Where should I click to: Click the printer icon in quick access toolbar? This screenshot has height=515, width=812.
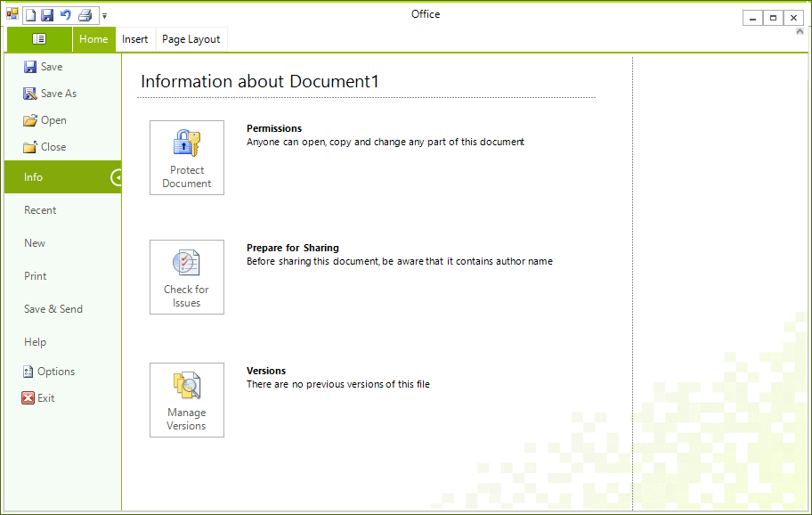85,15
